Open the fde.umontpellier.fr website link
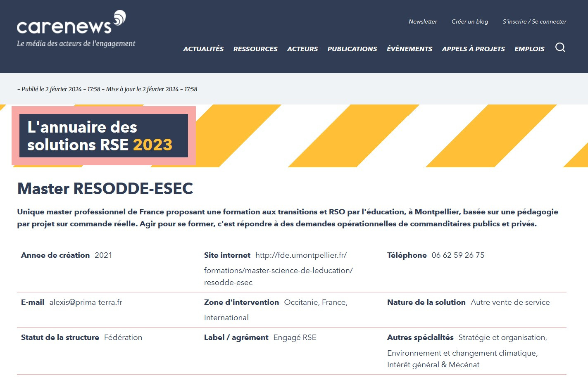The width and height of the screenshot is (588, 380). 279,269
